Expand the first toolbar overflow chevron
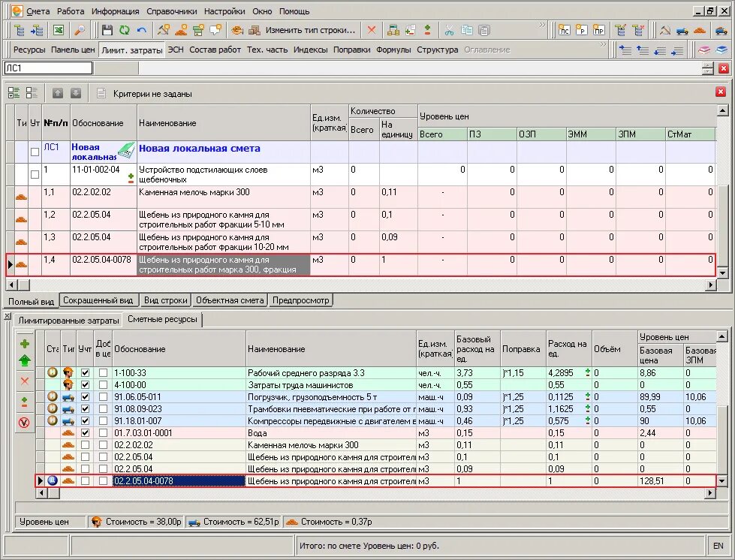Screen dimensions: 735x560 point(542,25)
